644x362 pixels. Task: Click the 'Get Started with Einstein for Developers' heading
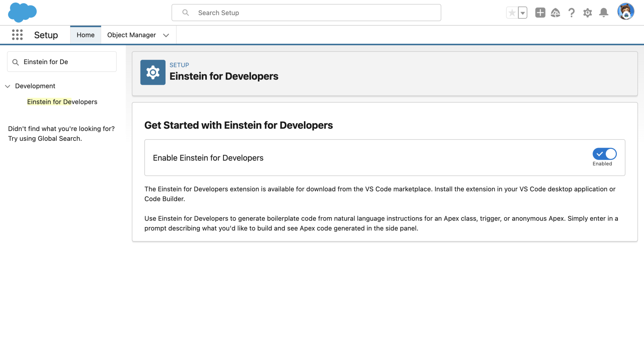(239, 125)
